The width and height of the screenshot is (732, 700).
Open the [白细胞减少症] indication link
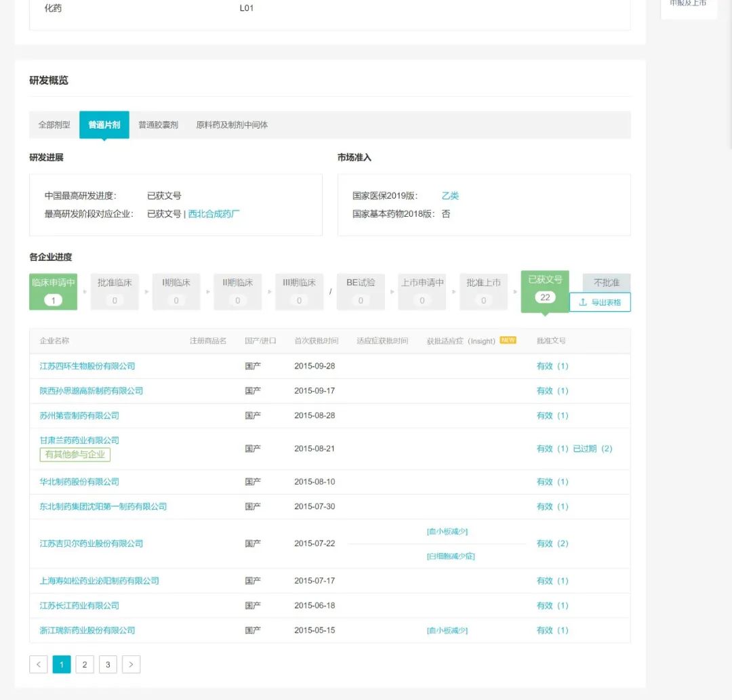point(451,556)
